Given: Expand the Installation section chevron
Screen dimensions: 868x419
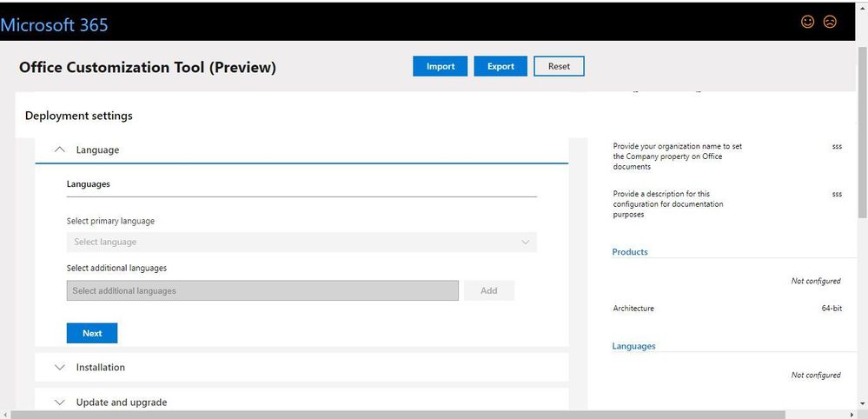Looking at the screenshot, I should coord(60,368).
